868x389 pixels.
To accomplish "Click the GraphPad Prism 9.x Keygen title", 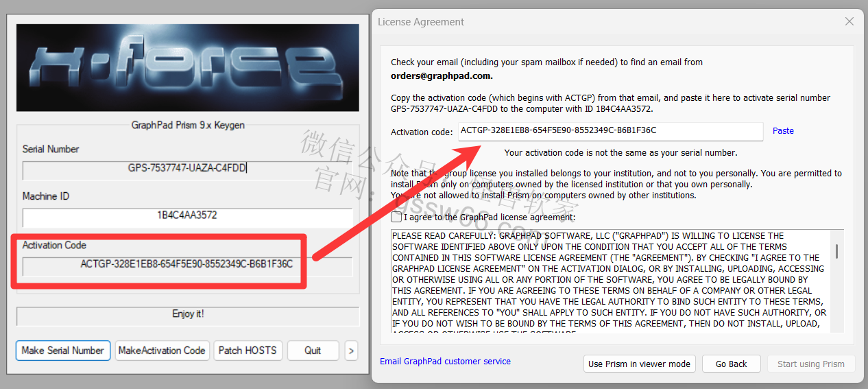I will coord(188,125).
